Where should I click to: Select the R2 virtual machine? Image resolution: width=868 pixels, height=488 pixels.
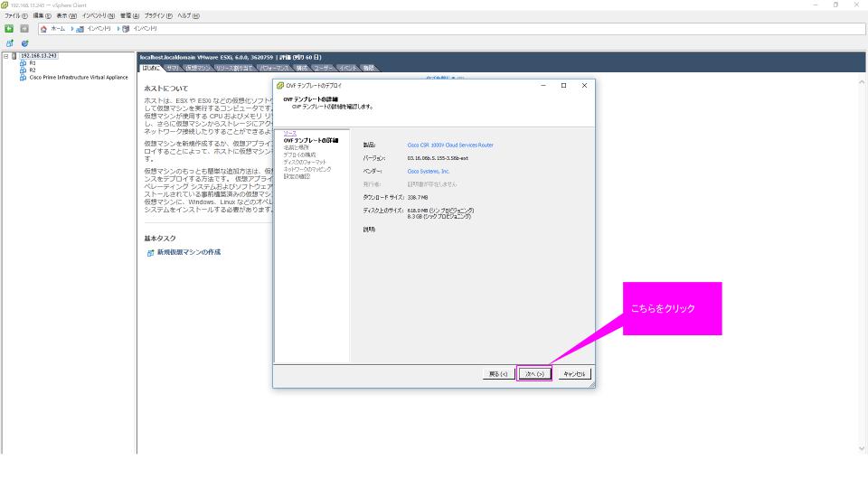(33, 70)
